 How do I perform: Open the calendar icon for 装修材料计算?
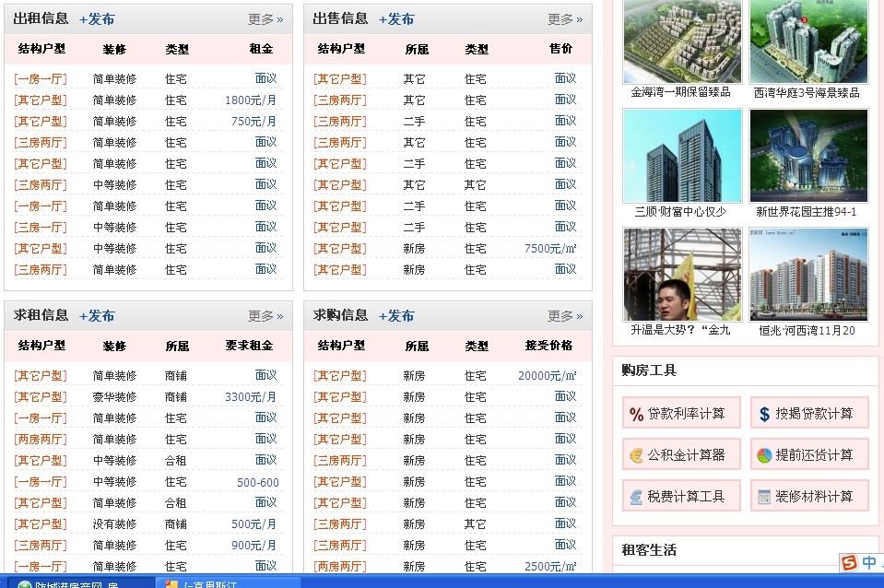[x=764, y=497]
